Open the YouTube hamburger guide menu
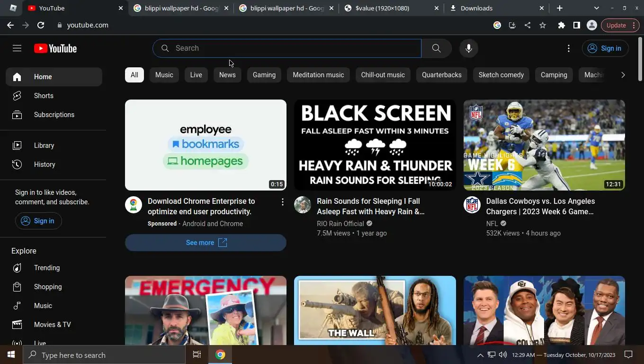Image resolution: width=644 pixels, height=364 pixels. click(x=17, y=48)
